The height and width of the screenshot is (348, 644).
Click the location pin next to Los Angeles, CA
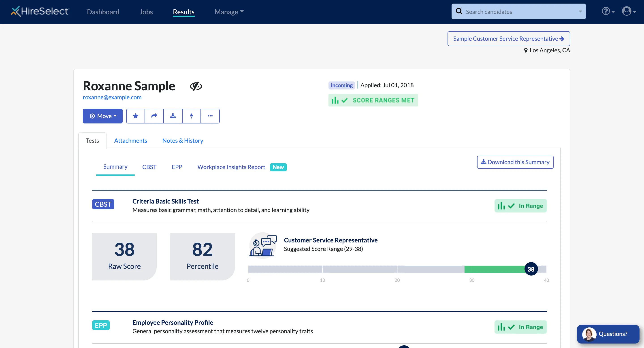click(x=526, y=50)
